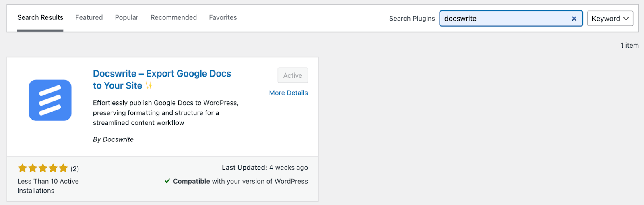
Task: Switch to the Featured tab
Action: point(89,17)
